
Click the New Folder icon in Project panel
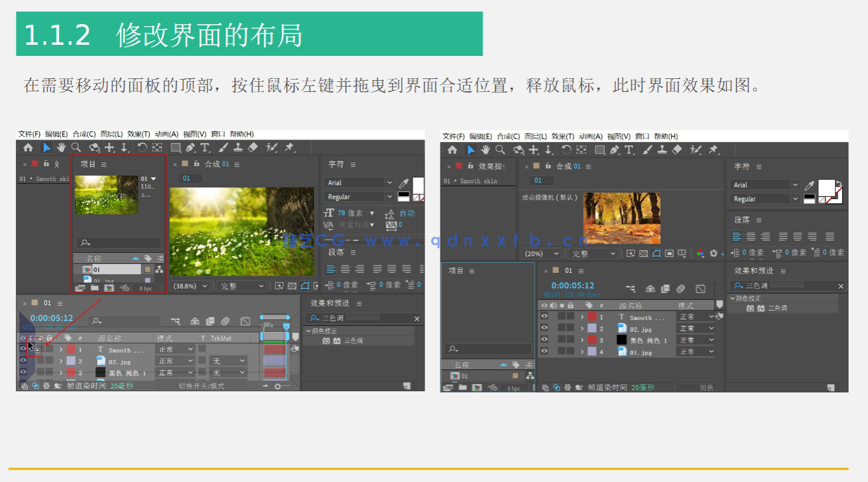coord(94,288)
